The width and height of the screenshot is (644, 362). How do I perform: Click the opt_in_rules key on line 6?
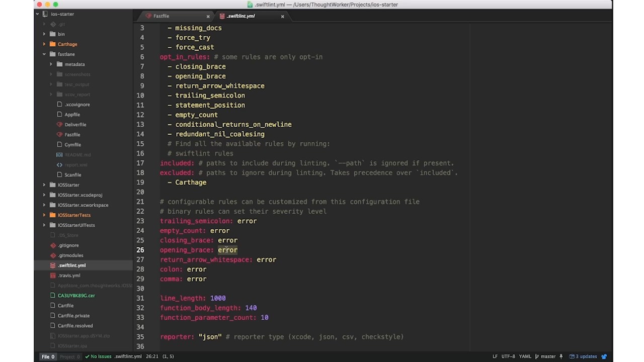tap(185, 57)
